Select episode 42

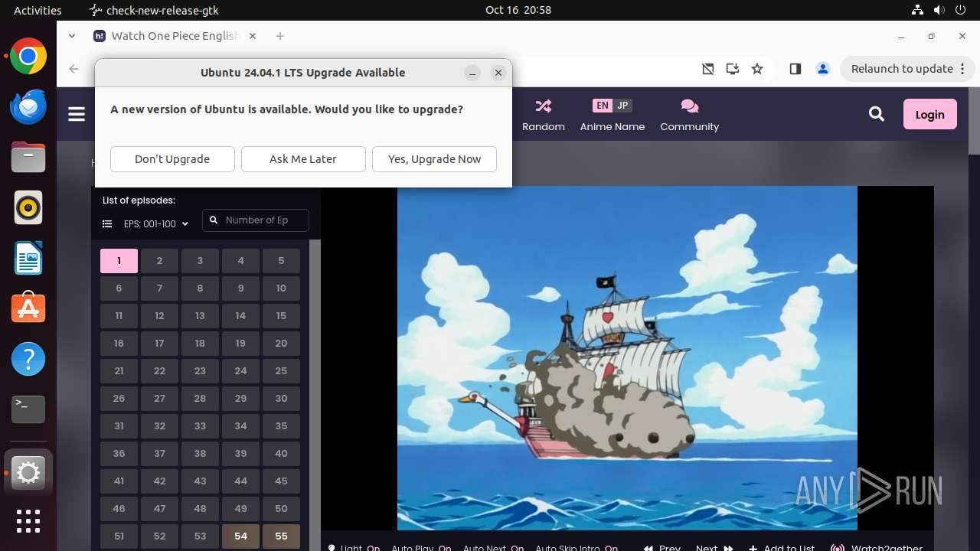tap(159, 481)
